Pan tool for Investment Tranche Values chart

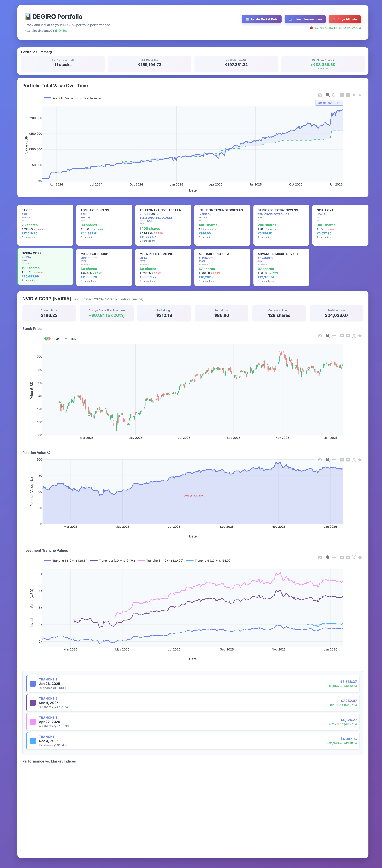point(334,557)
